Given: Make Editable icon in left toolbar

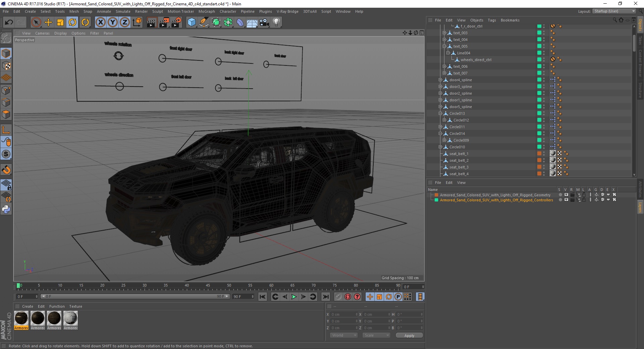Looking at the screenshot, I should pyautogui.click(x=6, y=38).
